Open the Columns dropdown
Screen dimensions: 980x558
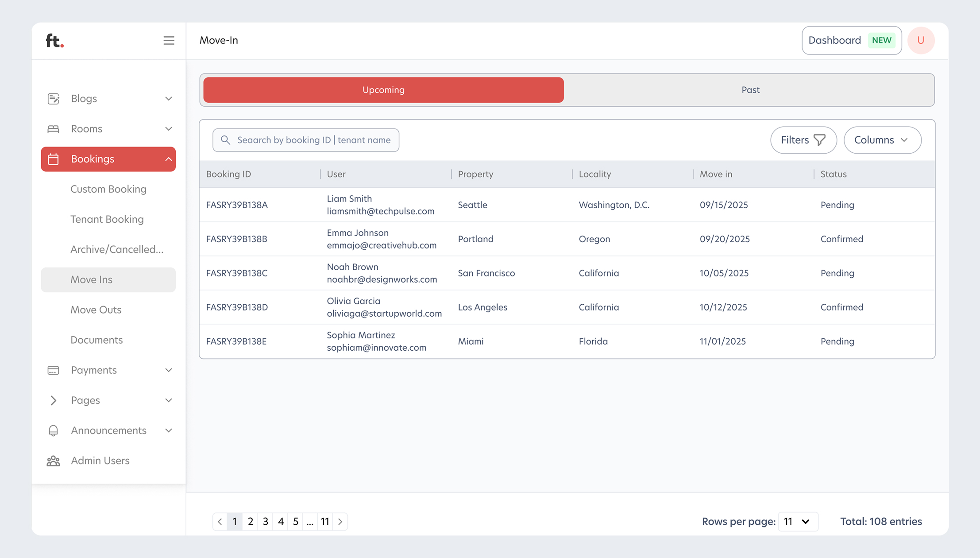tap(882, 140)
